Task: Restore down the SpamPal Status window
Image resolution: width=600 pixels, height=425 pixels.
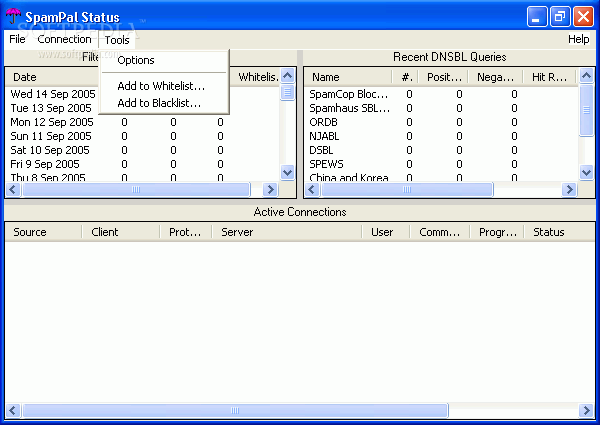Action: pos(560,16)
